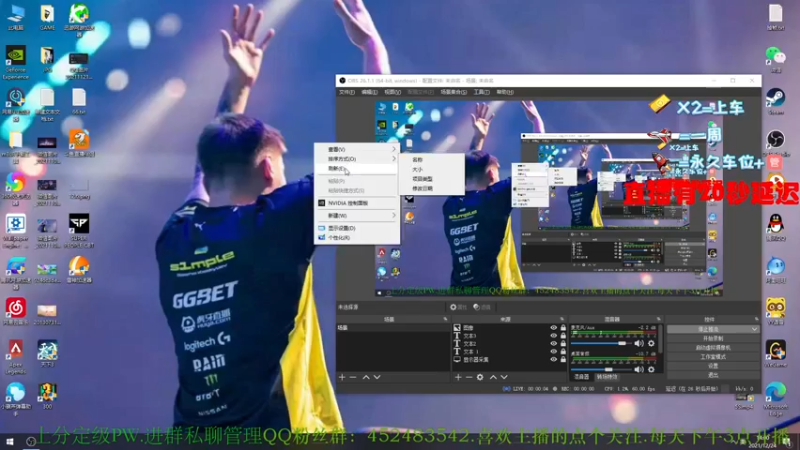Open the GeForce Experience desktop icon

pyautogui.click(x=16, y=63)
